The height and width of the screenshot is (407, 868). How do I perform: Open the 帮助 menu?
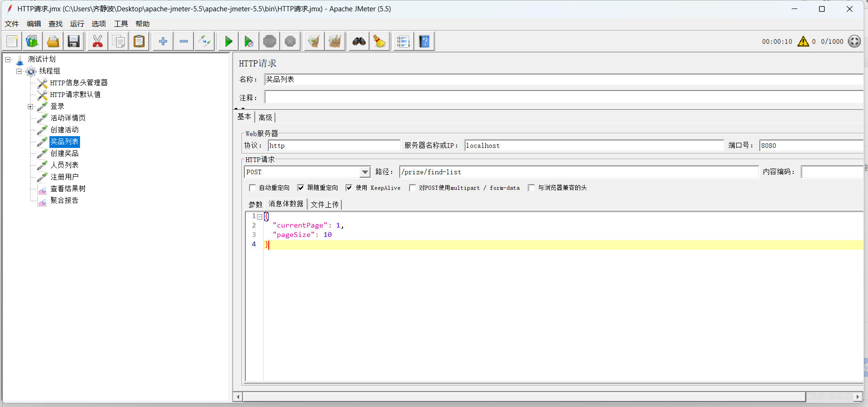pyautogui.click(x=143, y=24)
